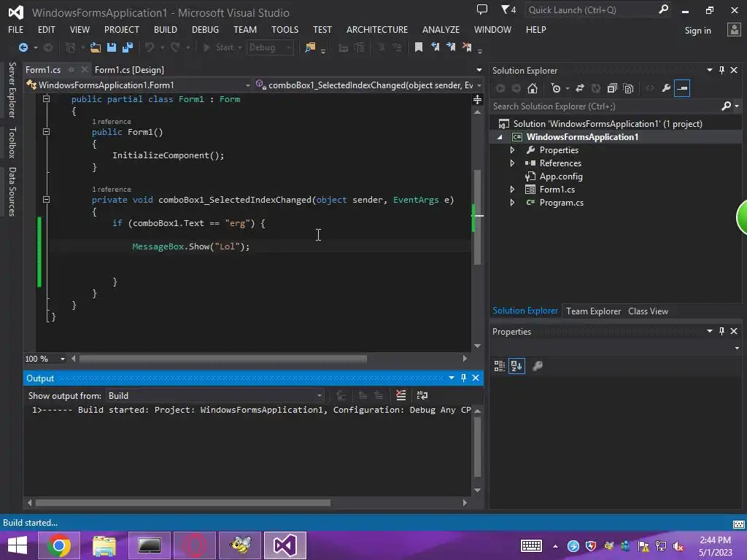747x560 pixels.
Task: Click Solution Explorer search magnifier icon
Action: click(726, 106)
